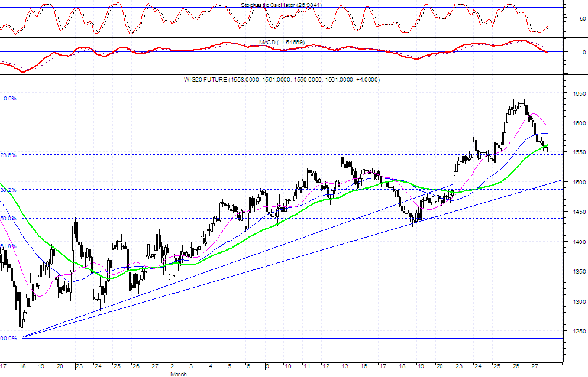
Task: Click date 26 right of 25 at axis end
Action: pos(516,366)
